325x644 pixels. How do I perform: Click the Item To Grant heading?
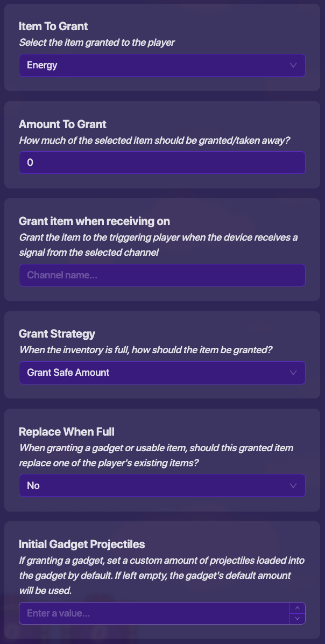point(53,26)
